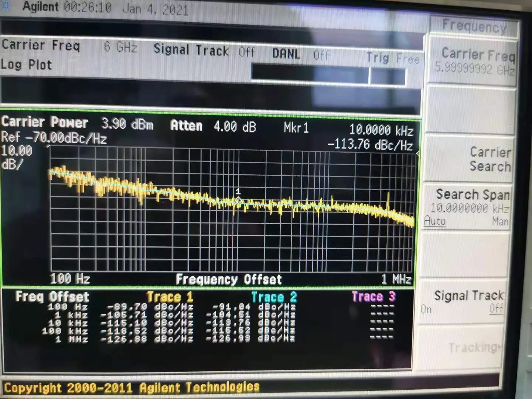
Task: Click the 10.00 dB/ scale label
Action: [x=17, y=157]
